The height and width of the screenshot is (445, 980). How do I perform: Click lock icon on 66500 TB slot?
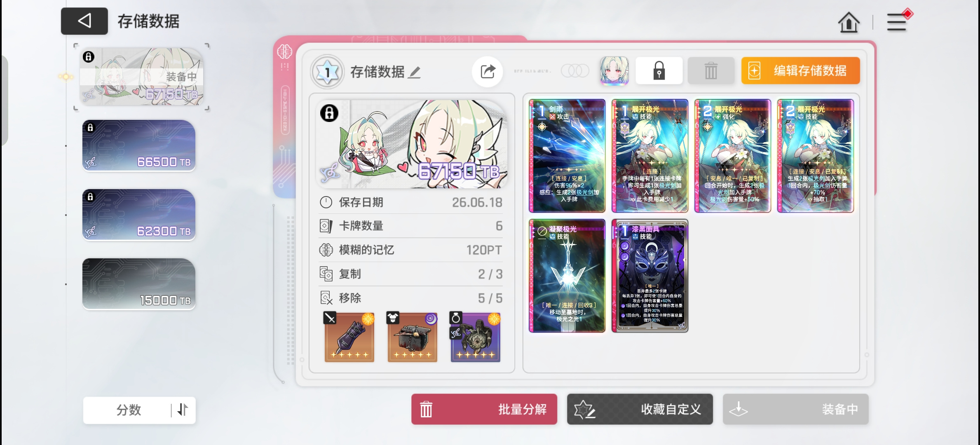coord(90,128)
